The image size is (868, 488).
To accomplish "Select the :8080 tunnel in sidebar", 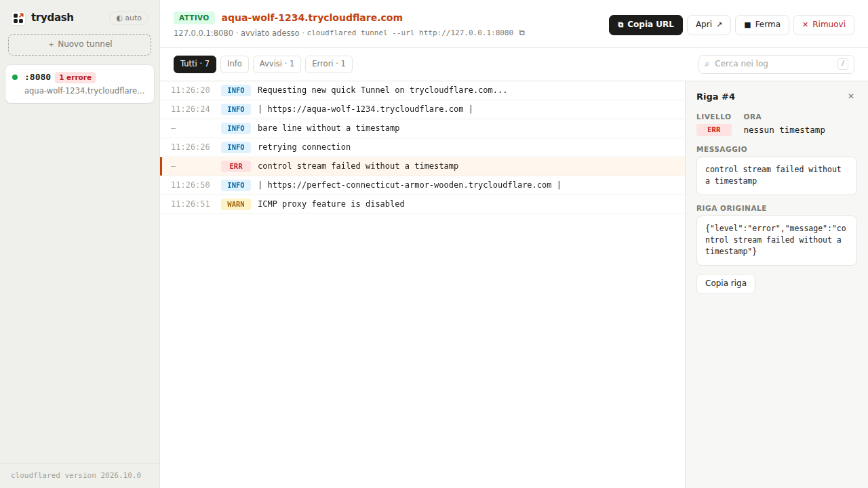I will point(80,84).
